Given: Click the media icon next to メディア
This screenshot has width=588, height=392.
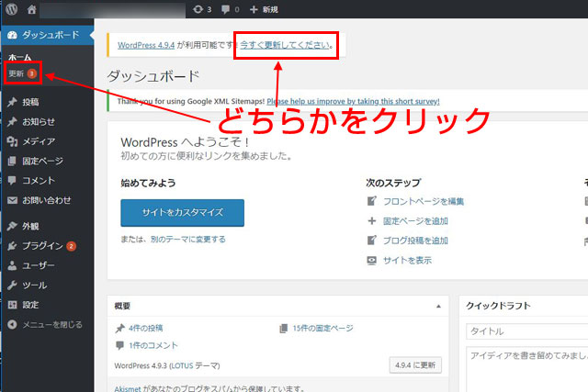Looking at the screenshot, I should [x=12, y=141].
